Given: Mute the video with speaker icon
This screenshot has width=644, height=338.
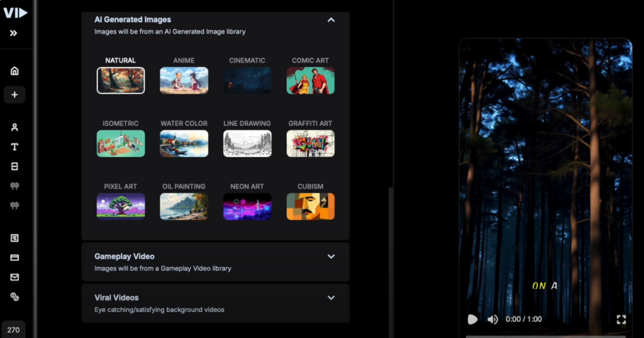Looking at the screenshot, I should pos(493,319).
